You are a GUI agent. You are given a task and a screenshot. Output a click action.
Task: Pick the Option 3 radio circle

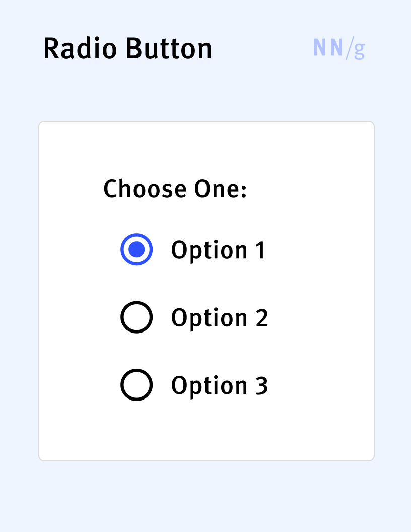tap(136, 385)
